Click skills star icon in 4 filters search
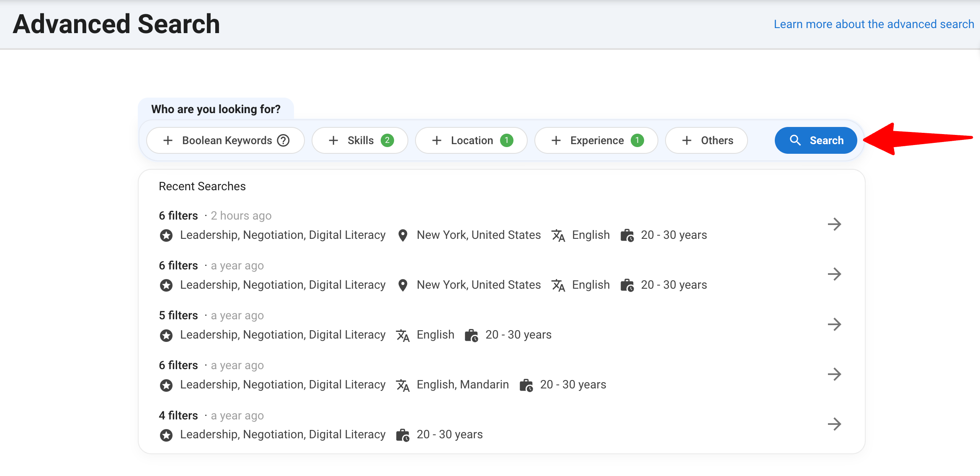980x476 pixels. coord(166,435)
